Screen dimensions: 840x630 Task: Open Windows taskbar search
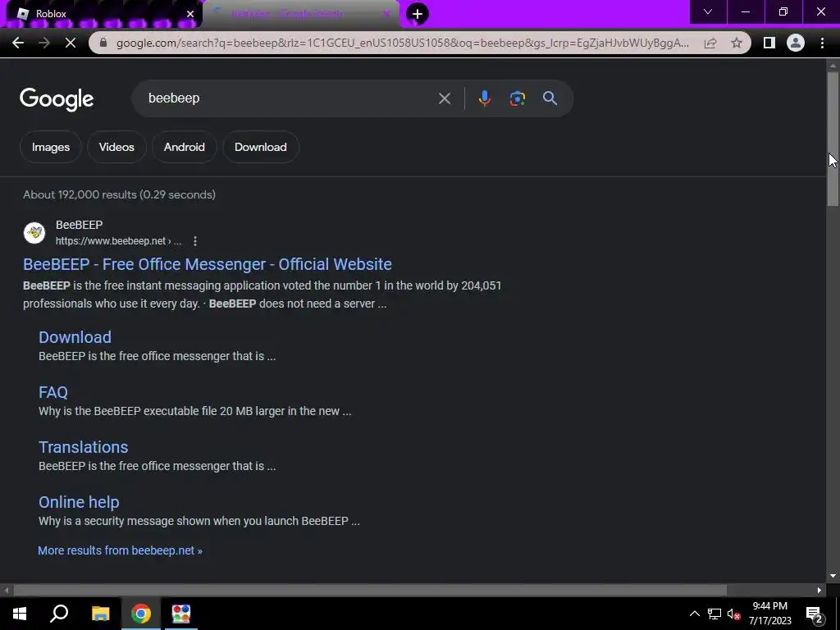pyautogui.click(x=59, y=614)
